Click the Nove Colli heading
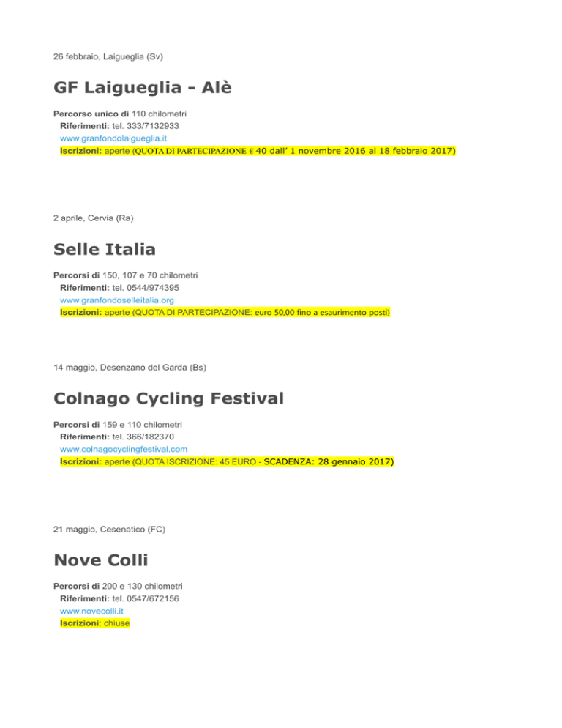562x728 pixels. coord(101,560)
